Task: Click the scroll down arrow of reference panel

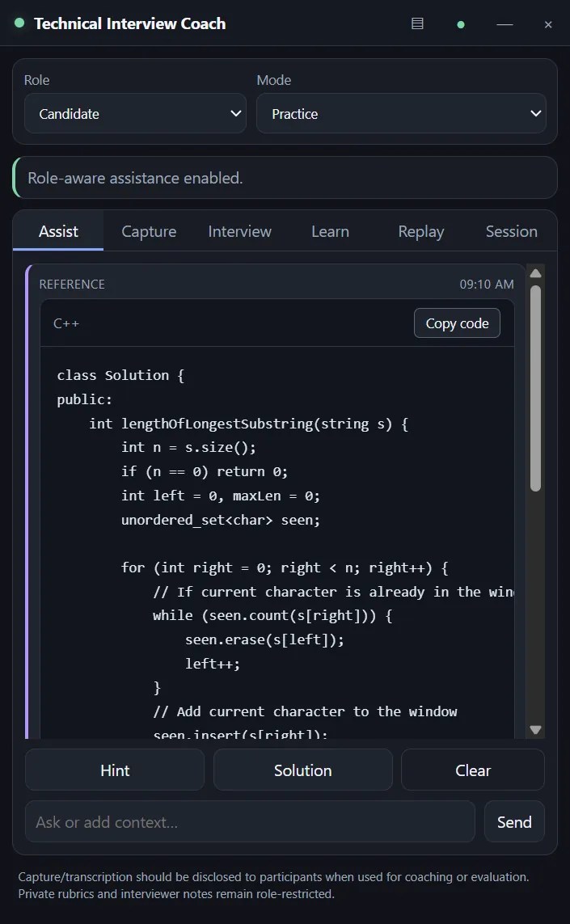Action: (535, 729)
